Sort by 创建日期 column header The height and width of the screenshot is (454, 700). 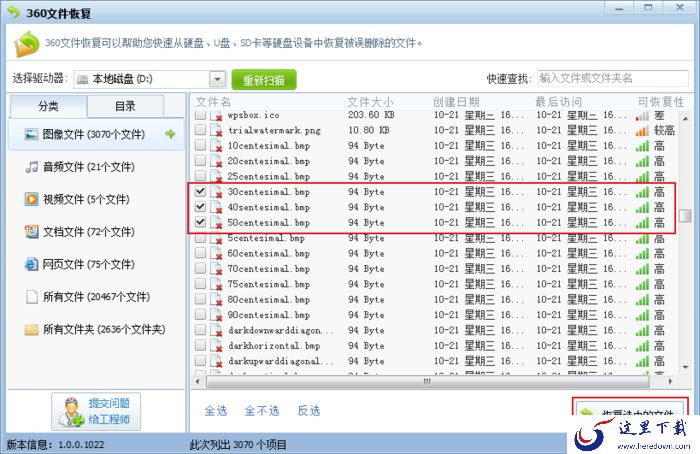click(456, 102)
